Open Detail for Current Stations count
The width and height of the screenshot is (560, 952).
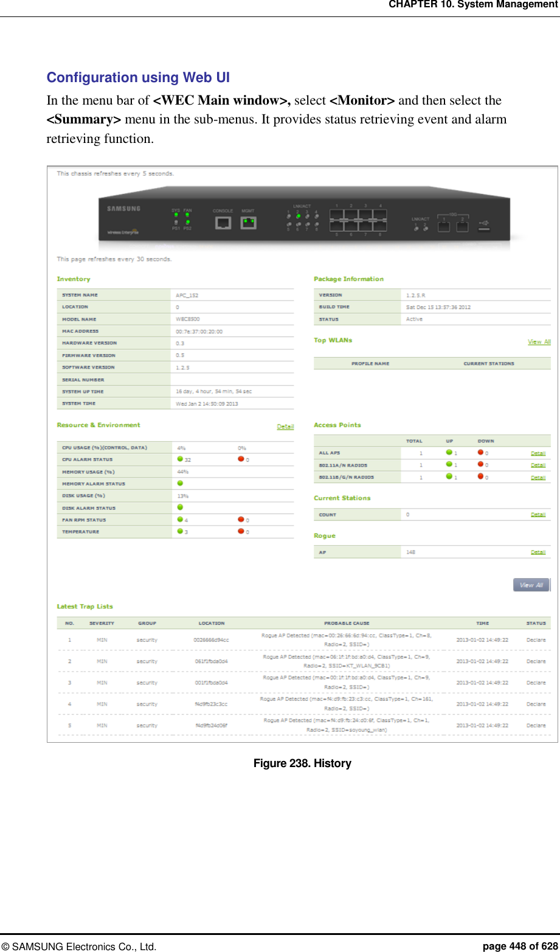click(x=537, y=515)
